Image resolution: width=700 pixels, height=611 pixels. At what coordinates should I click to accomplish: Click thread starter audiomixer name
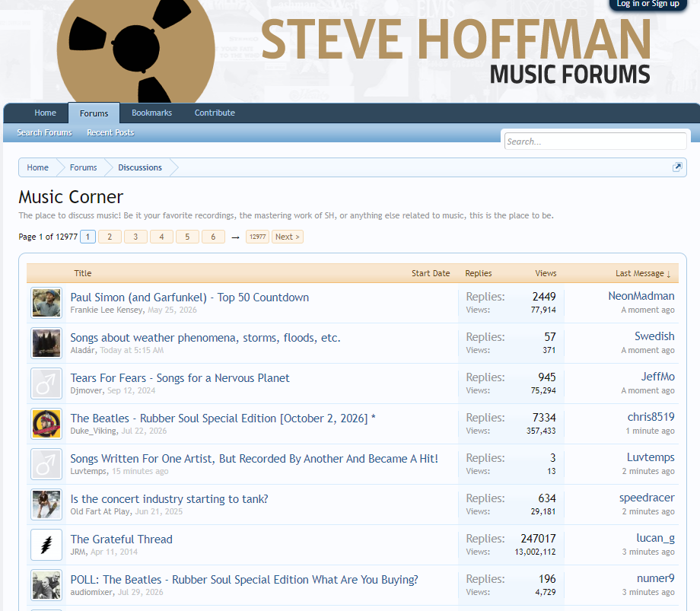[91, 592]
